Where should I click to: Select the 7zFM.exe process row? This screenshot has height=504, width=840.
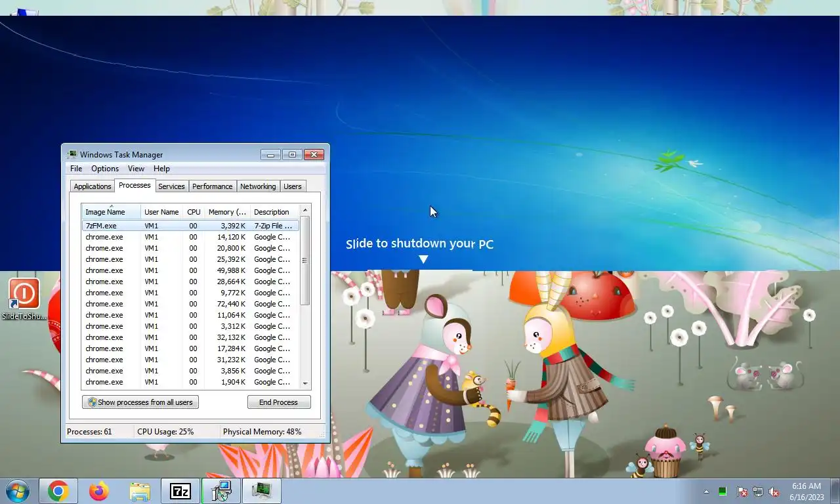[x=190, y=226]
